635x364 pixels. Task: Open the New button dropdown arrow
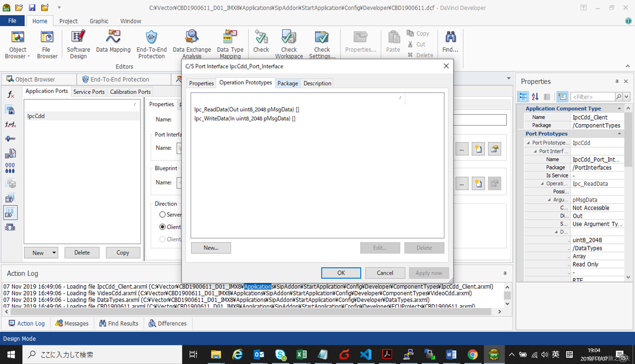(x=54, y=253)
